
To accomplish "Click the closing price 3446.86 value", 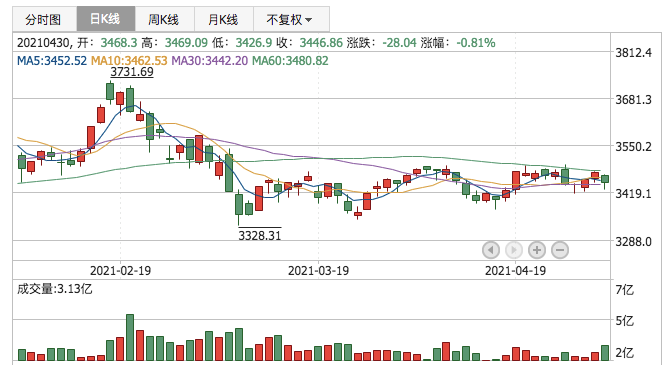I will coord(321,43).
